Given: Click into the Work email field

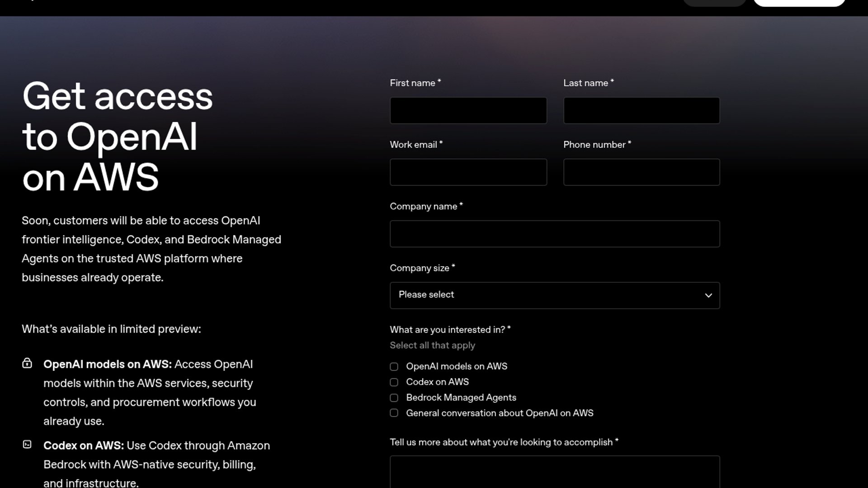Looking at the screenshot, I should click(468, 172).
